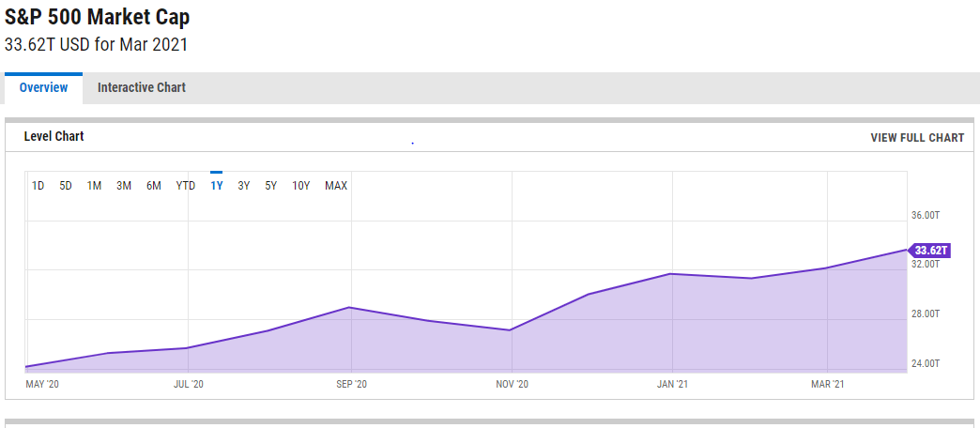Open the Interactive Chart tab

pos(141,87)
